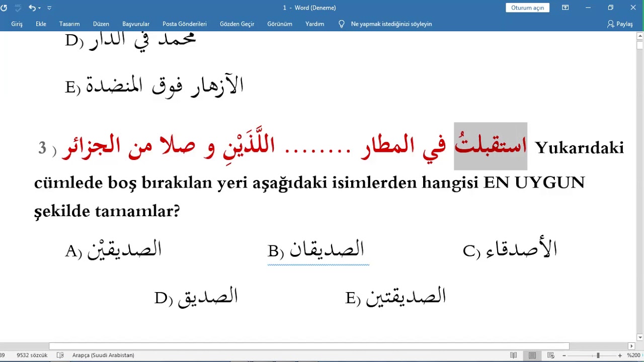Click the question number 3
Image resolution: width=644 pixels, height=362 pixels.
point(42,148)
